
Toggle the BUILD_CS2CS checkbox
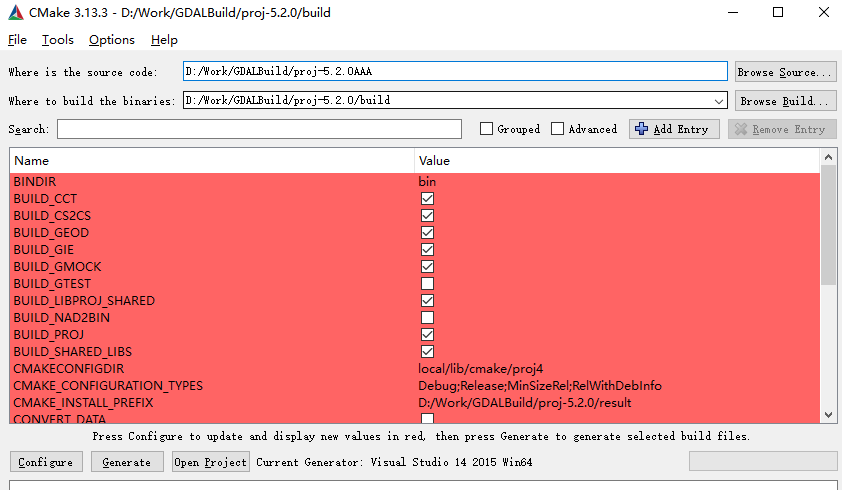pos(427,215)
